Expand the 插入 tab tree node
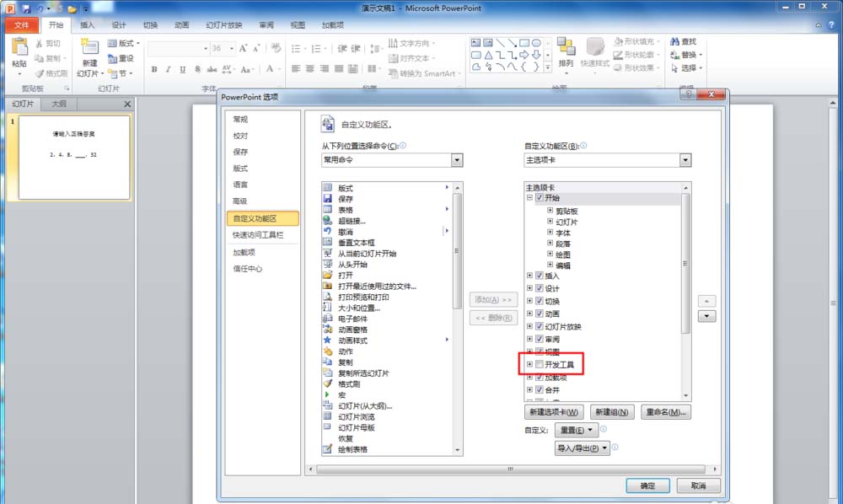Screen dimensions: 843x504 tap(529, 276)
